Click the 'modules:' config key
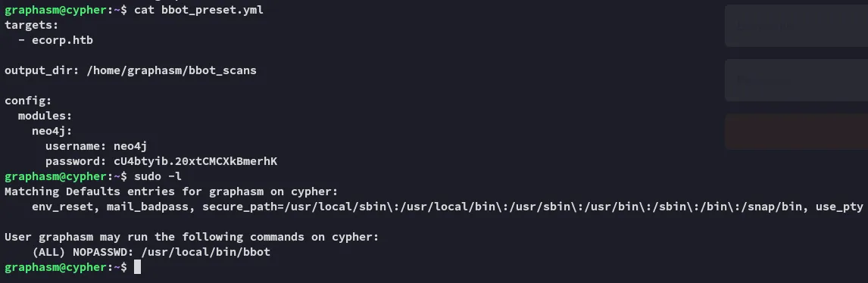 (45, 116)
